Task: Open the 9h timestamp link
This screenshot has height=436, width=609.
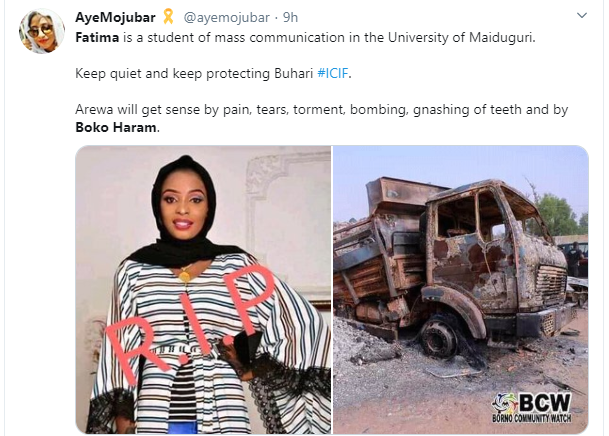Action: [290, 17]
